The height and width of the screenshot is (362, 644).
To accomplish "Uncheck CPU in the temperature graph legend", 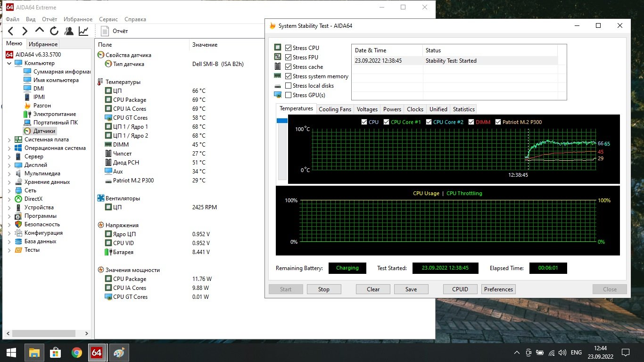I will pos(364,122).
